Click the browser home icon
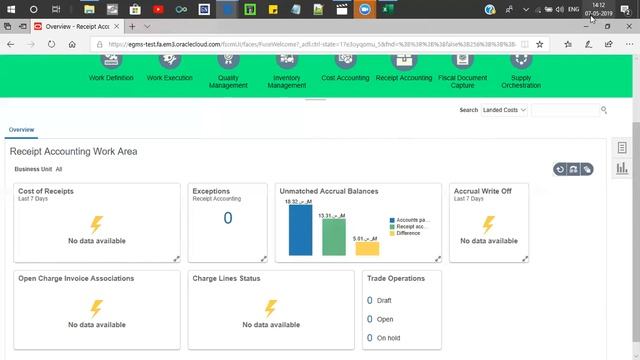This screenshot has width=640, height=360. [x=72, y=44]
